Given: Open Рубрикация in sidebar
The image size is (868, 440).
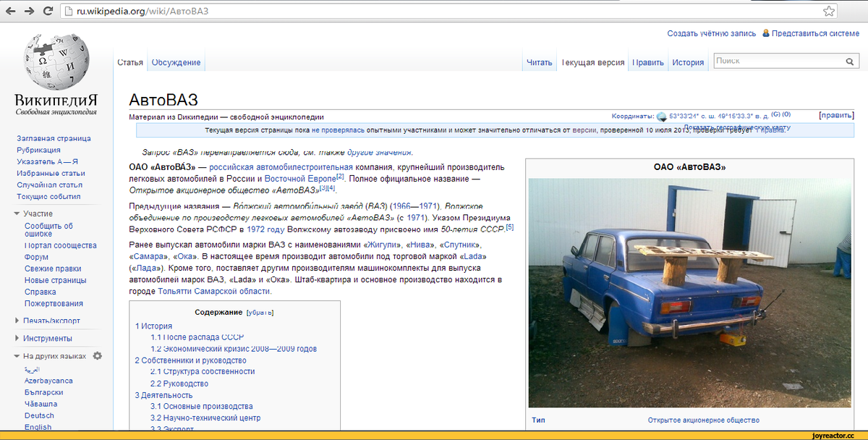Looking at the screenshot, I should point(38,150).
